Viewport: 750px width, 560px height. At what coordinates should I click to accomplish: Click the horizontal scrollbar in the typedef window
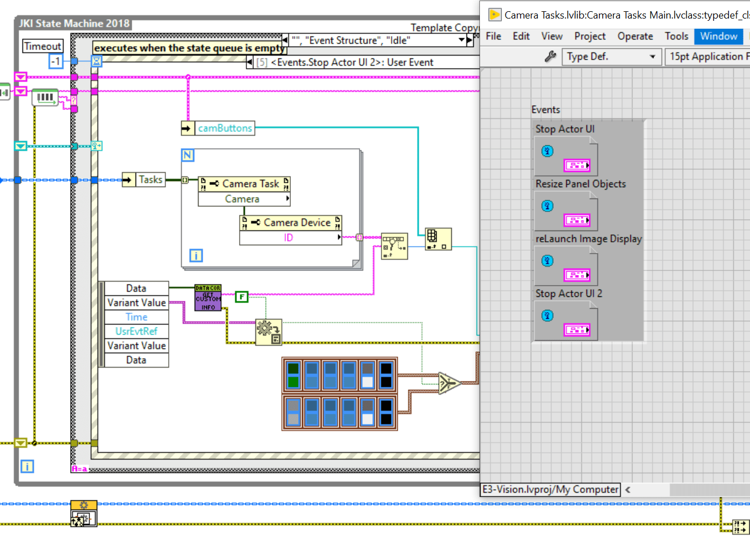click(x=709, y=490)
